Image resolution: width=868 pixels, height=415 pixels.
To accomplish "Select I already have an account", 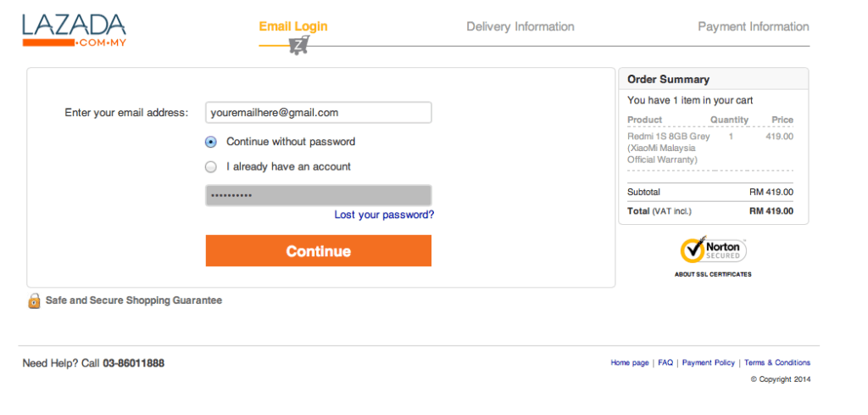I will point(211,167).
